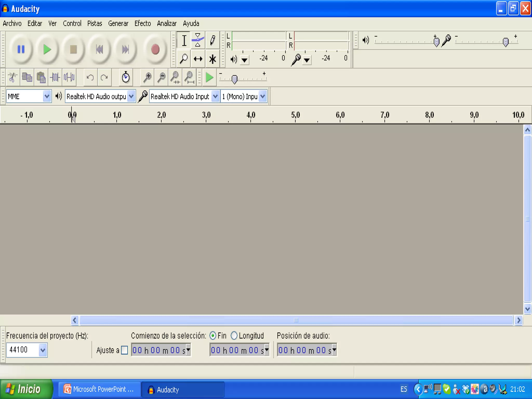Open the Efecto menu

click(x=142, y=23)
